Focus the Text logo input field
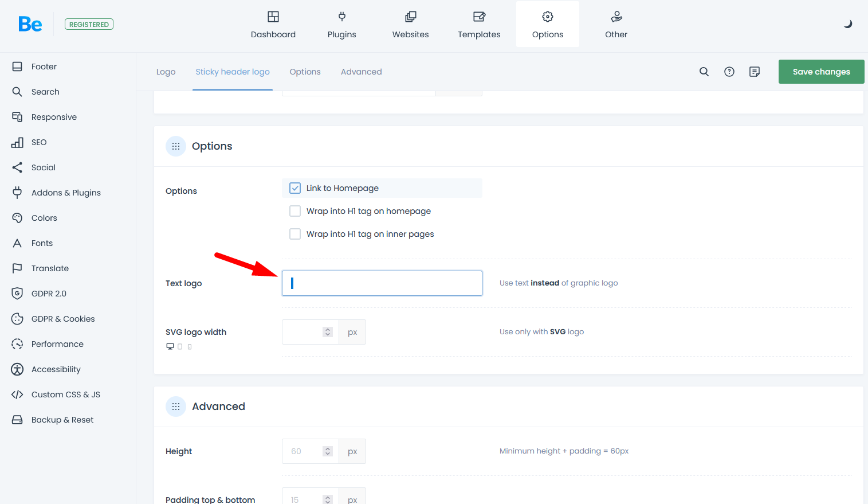868x504 pixels. [x=382, y=283]
